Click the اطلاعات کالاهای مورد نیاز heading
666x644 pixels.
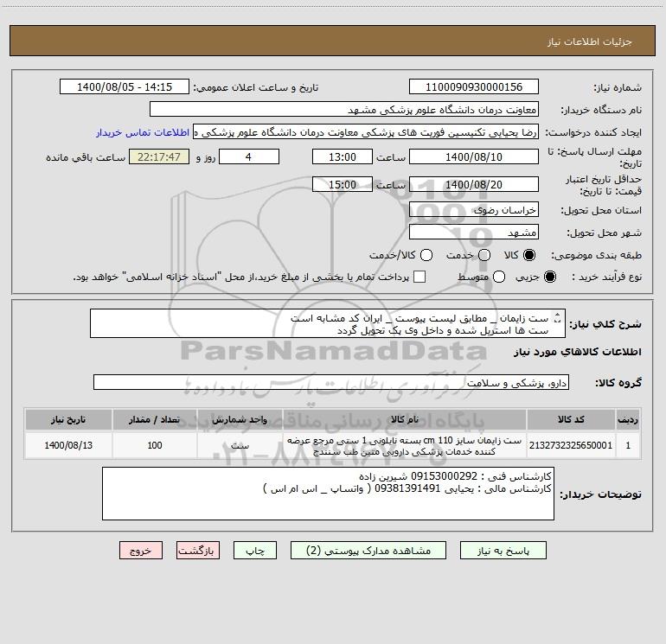578,352
